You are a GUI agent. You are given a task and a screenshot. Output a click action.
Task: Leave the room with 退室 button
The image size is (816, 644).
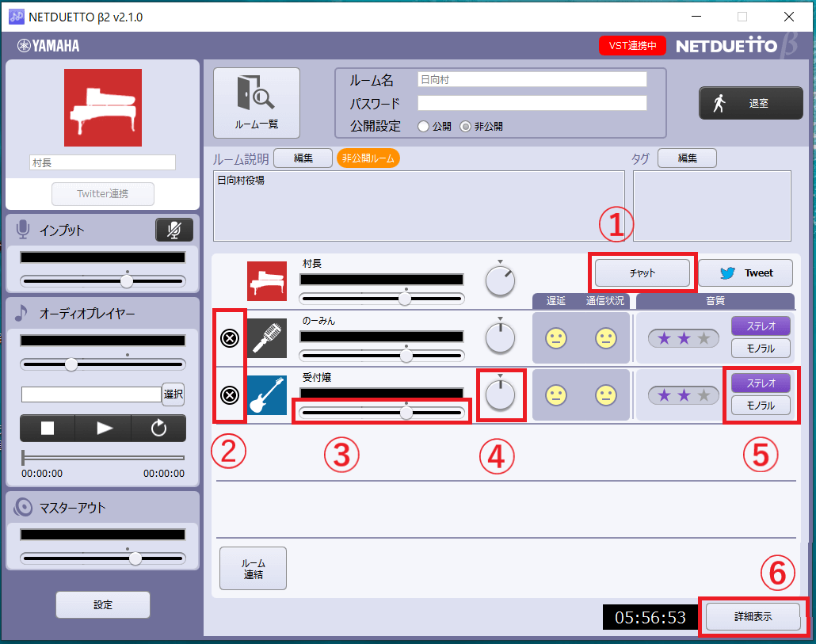pos(751,103)
